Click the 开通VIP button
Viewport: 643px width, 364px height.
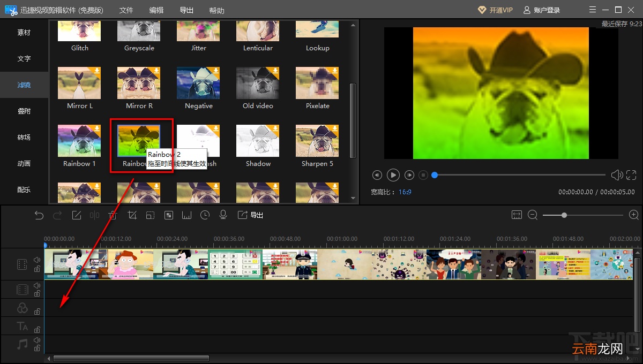pyautogui.click(x=495, y=10)
